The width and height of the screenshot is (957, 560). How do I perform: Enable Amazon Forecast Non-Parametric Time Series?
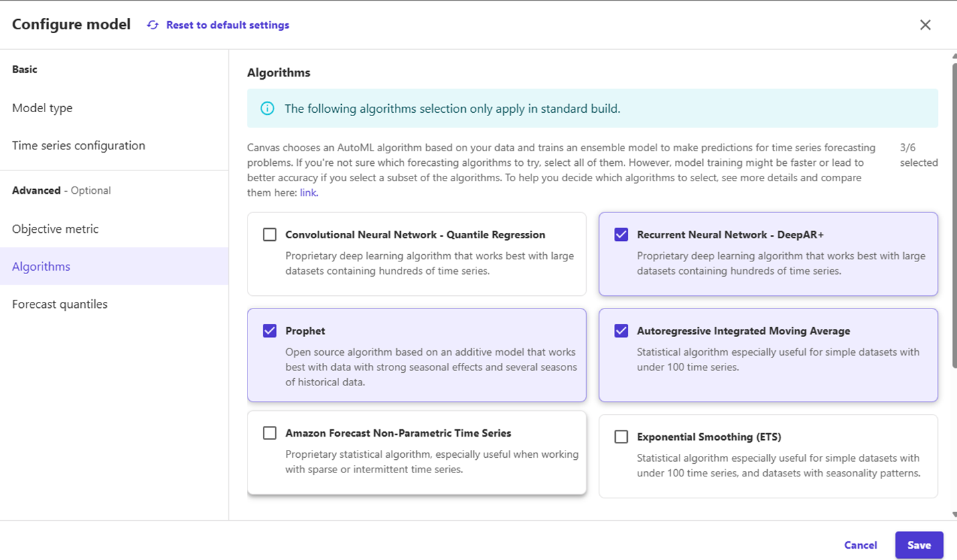[269, 433]
